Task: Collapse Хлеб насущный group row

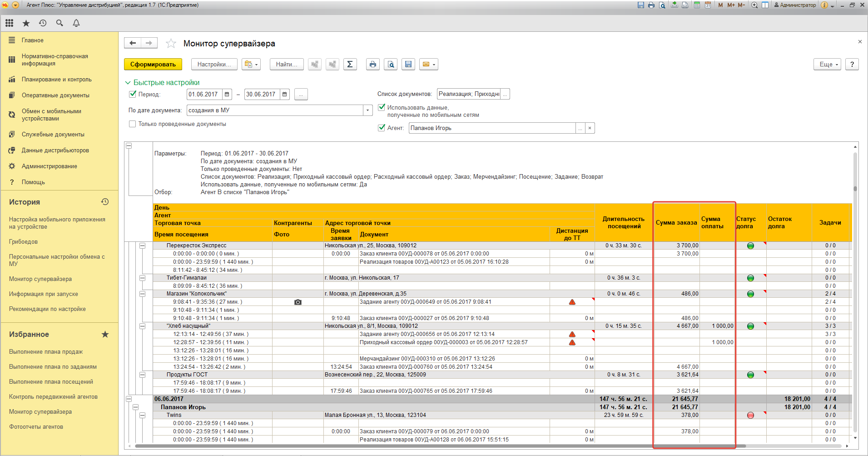Action: (x=142, y=326)
